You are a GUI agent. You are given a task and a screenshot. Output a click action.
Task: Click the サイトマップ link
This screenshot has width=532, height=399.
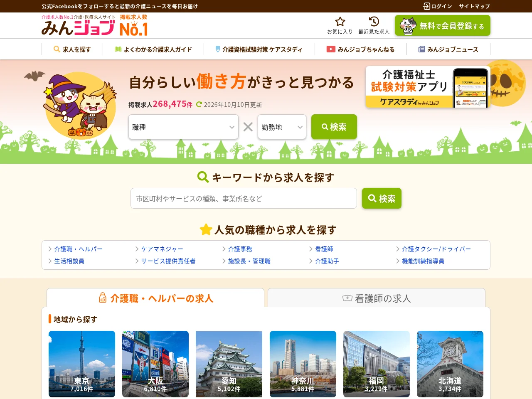[x=475, y=6]
